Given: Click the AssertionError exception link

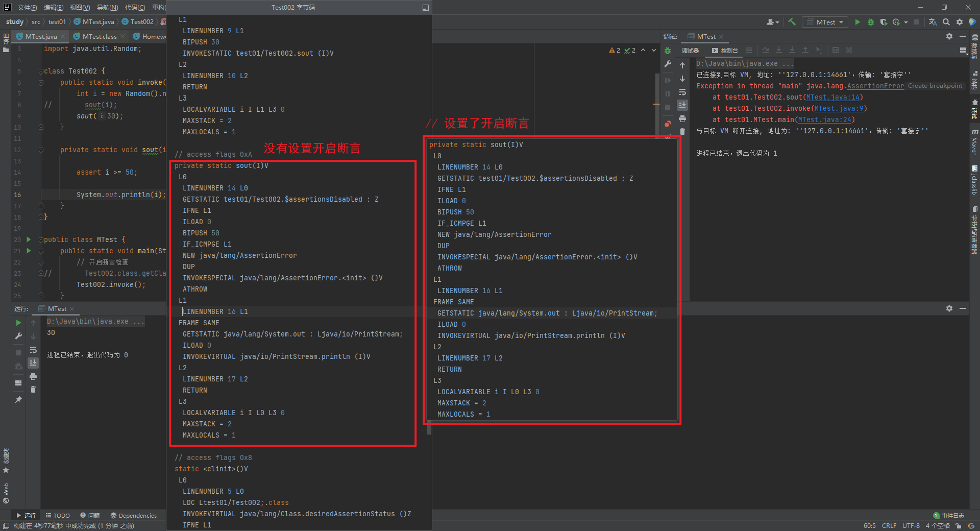Looking at the screenshot, I should point(875,86).
